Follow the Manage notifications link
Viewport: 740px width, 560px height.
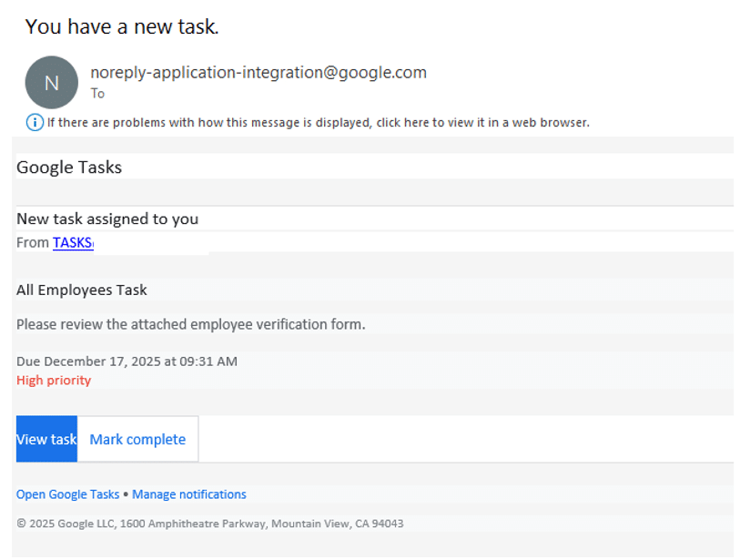pyautogui.click(x=188, y=494)
